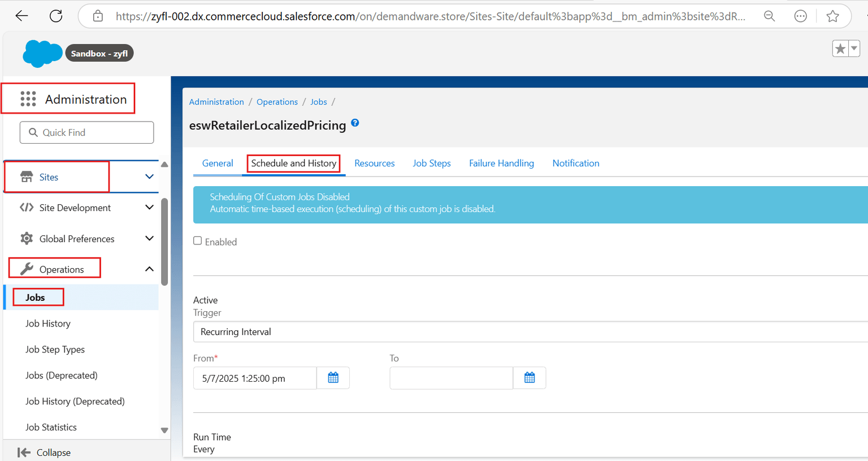Viewport: 868px width, 461px height.
Task: Click the zoom magnifier icon in address bar
Action: [769, 16]
